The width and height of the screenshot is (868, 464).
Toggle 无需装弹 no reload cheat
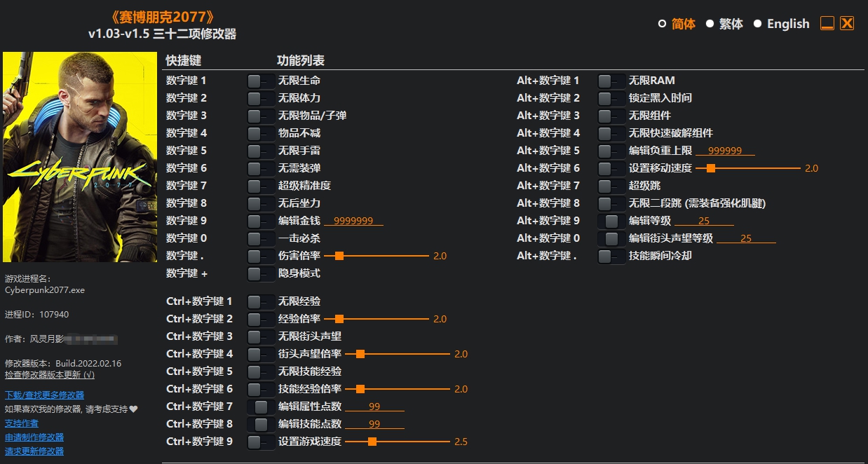tap(260, 168)
